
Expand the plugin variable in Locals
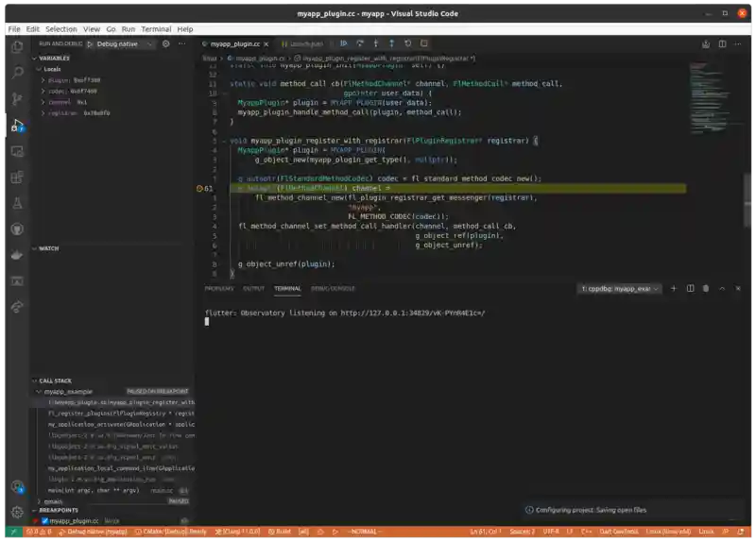(x=43, y=80)
